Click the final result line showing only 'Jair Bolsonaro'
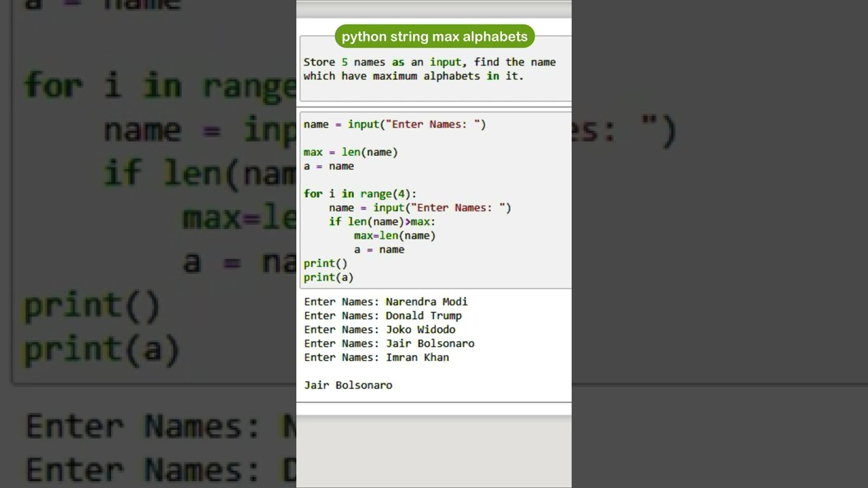The width and height of the screenshot is (868, 488). pyautogui.click(x=348, y=385)
